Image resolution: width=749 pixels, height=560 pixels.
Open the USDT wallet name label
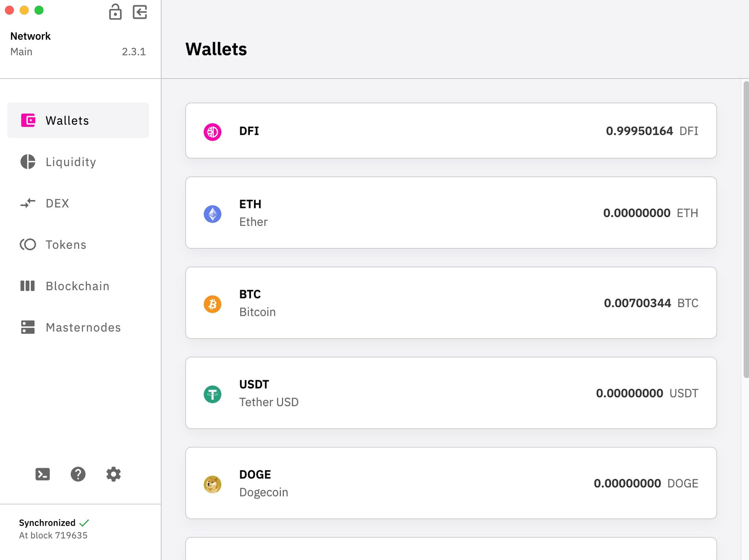[x=254, y=384]
